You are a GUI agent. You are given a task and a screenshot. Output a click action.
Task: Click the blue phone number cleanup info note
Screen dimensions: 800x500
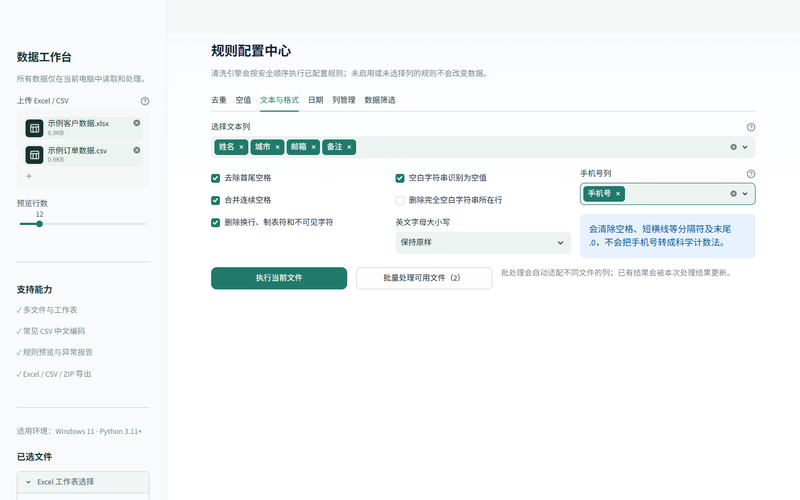coord(667,236)
